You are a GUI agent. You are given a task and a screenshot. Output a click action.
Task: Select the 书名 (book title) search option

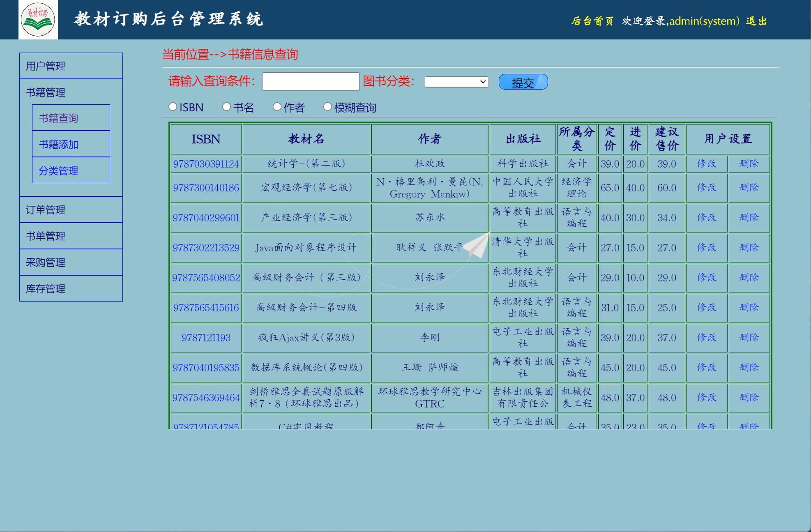click(226, 107)
